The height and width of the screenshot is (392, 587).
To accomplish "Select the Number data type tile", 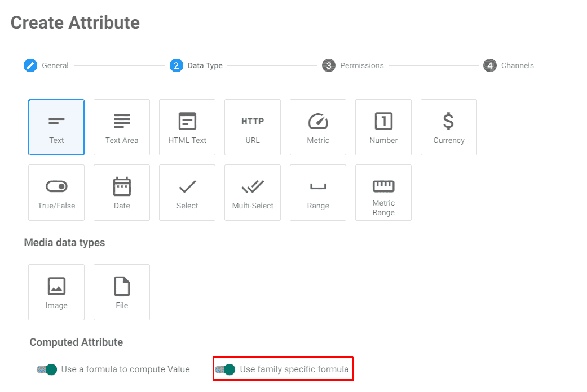I will 383,127.
